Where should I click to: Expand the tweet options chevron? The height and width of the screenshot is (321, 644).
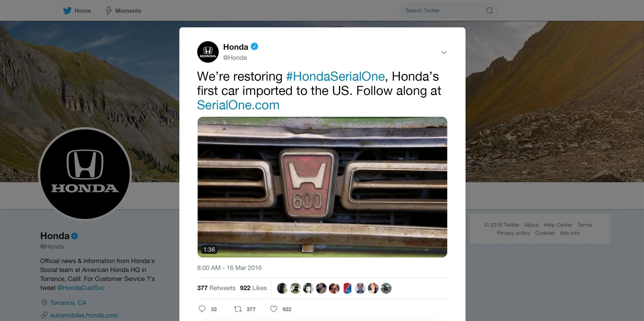(x=444, y=53)
